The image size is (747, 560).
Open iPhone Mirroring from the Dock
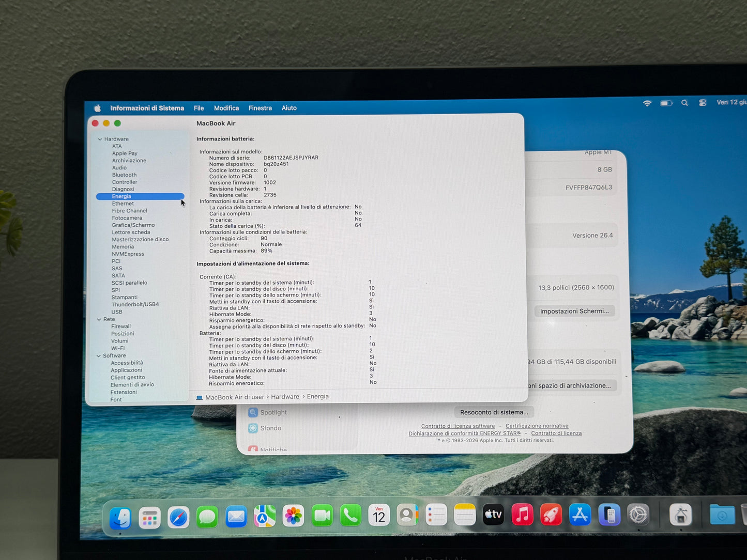(609, 515)
